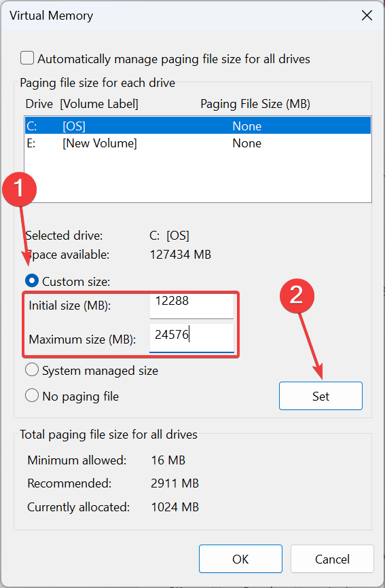385x588 pixels.
Task: Click the Minimum allowed 16 MB value
Action: point(168,460)
